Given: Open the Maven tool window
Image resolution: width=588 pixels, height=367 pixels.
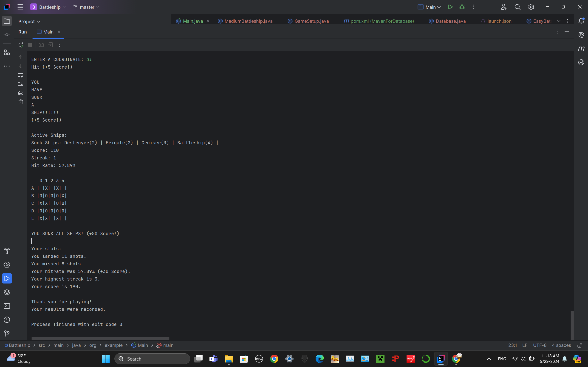Looking at the screenshot, I should click(x=581, y=49).
